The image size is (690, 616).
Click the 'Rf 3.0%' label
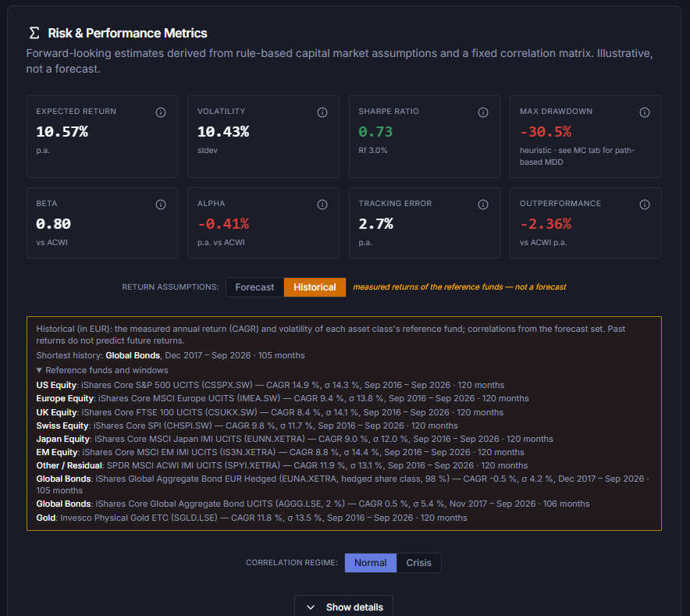(373, 150)
